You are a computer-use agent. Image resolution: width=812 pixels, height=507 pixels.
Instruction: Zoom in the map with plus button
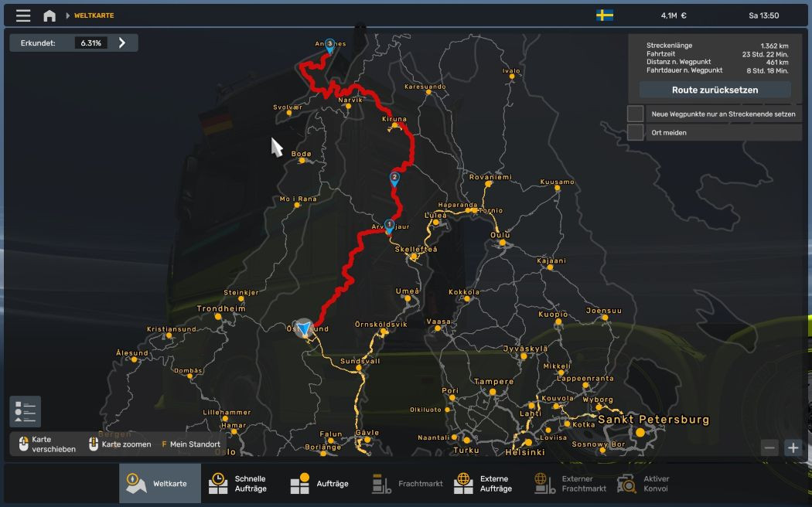pyautogui.click(x=793, y=447)
